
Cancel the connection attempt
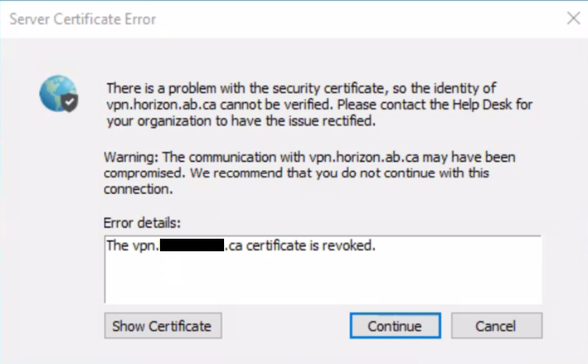click(x=495, y=326)
